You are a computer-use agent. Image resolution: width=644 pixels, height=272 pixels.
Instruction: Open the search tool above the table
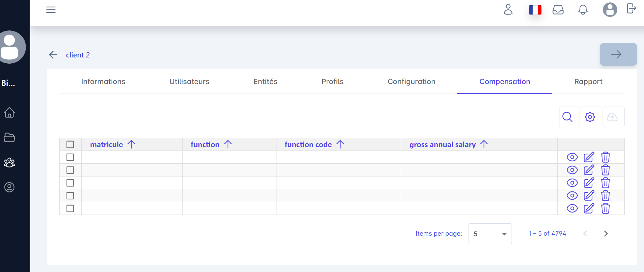569,117
